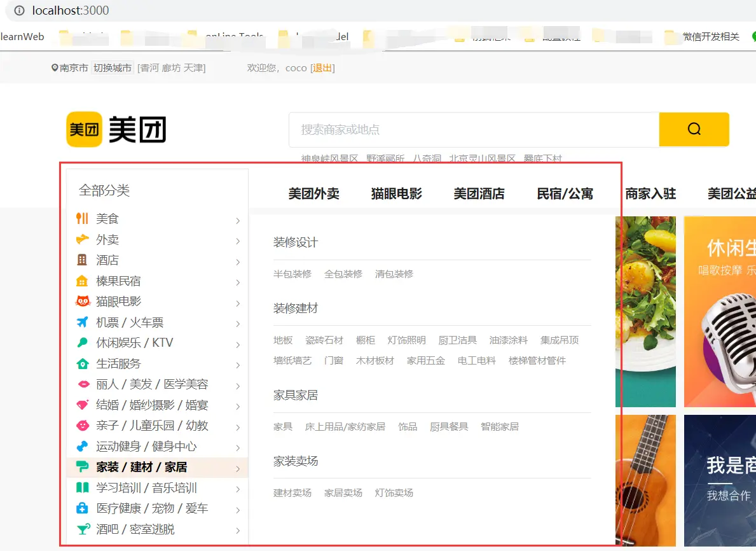Open the 微信开发相关 bookmark folder
Screen dimensions: 756x551
702,37
